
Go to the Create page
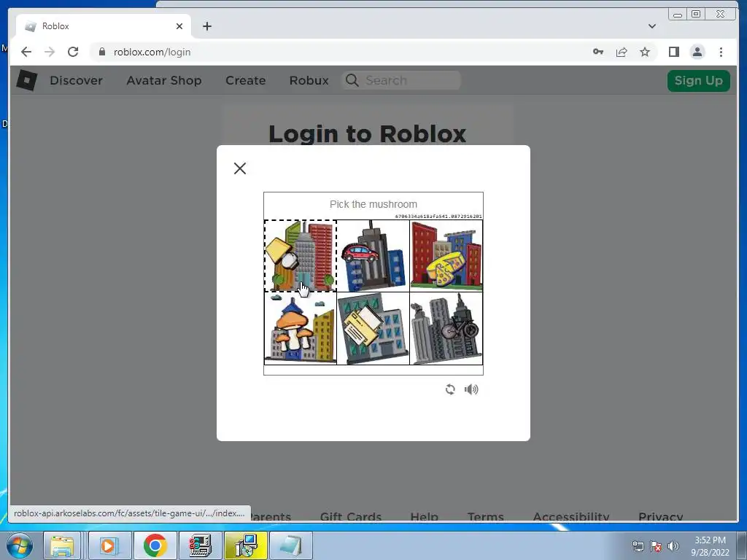[x=245, y=80]
